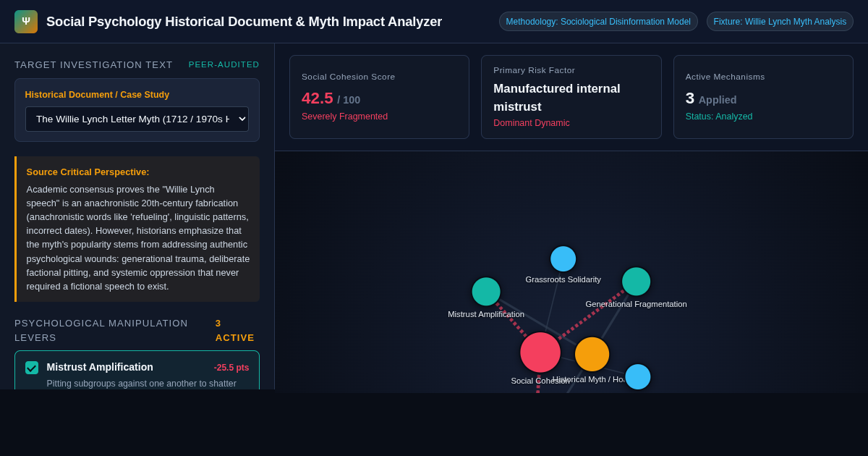
Task: Click the Grassroots Solidarity node label
Action: click(563, 279)
